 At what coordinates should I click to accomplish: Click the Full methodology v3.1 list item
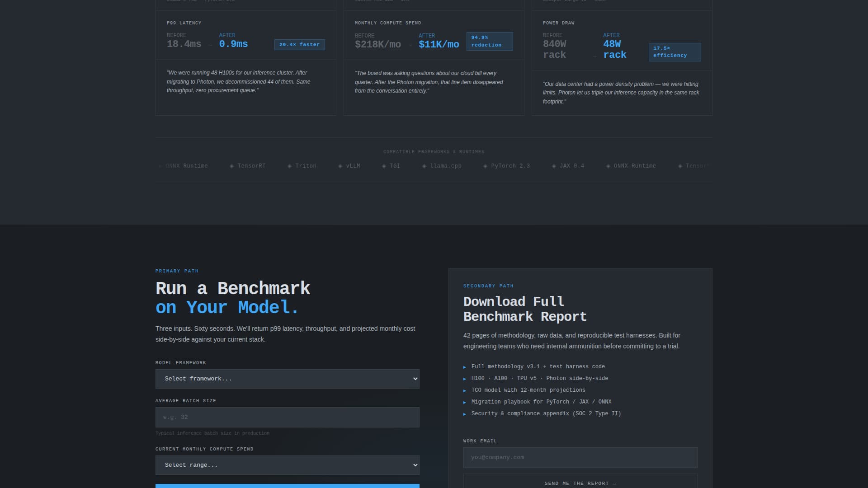pos(538,366)
